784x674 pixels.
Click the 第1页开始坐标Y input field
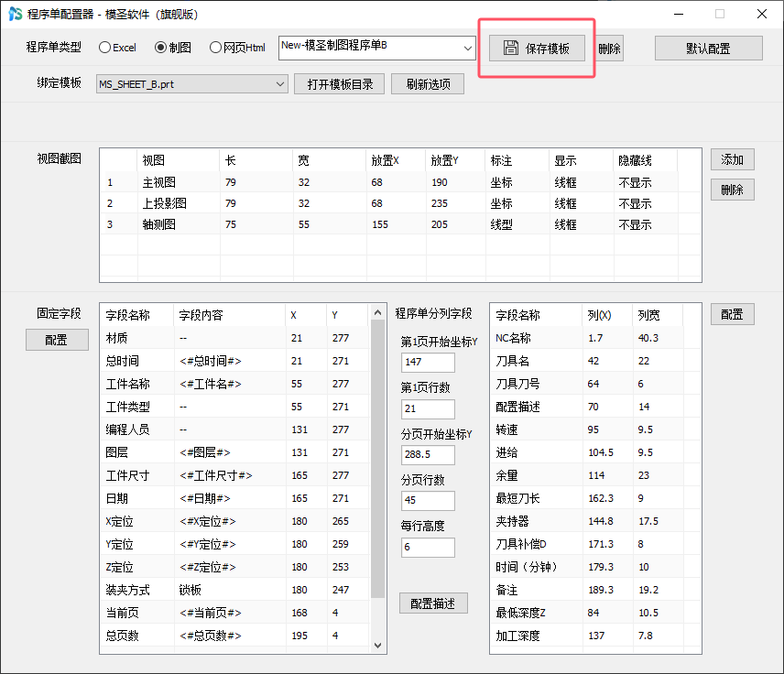tap(428, 362)
